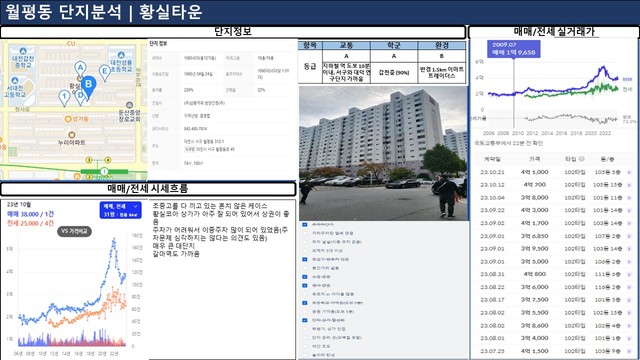Check the 공원 가까움(도보 5분) checkbox
Screen dimensions: 640x360
coord(305,311)
